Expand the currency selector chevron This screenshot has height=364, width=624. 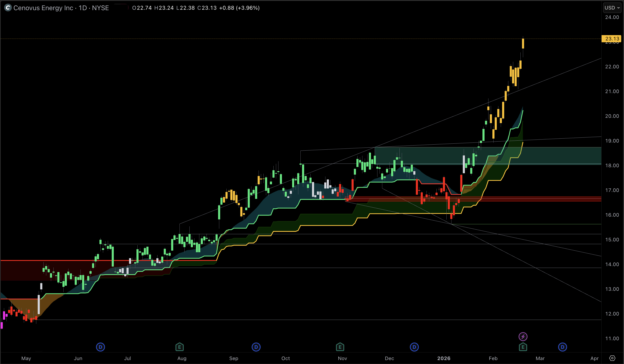[618, 8]
